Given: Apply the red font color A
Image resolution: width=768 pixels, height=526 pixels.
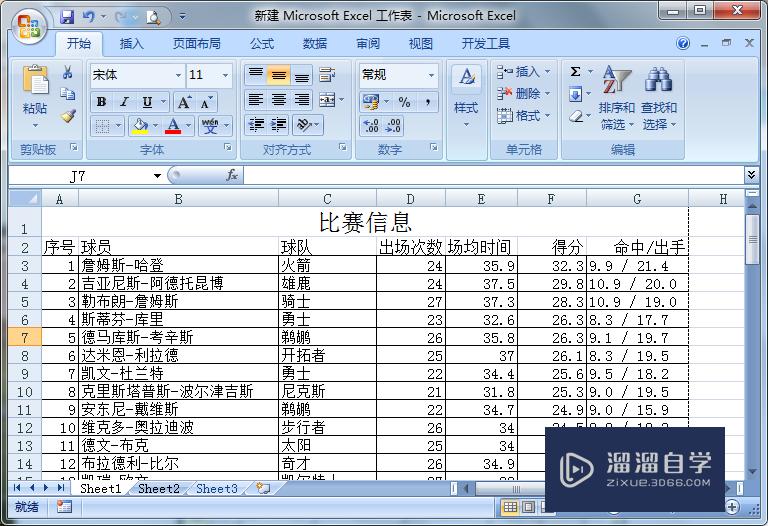Looking at the screenshot, I should click(173, 126).
